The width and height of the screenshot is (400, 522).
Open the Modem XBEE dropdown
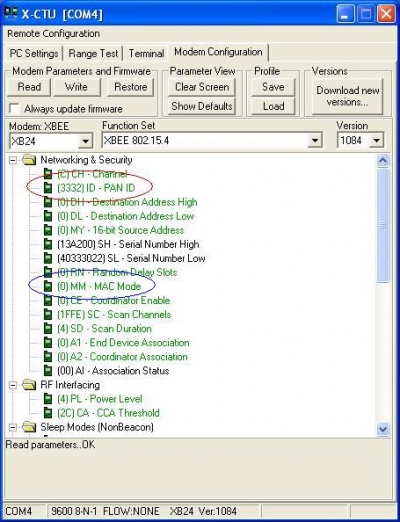(x=86, y=141)
